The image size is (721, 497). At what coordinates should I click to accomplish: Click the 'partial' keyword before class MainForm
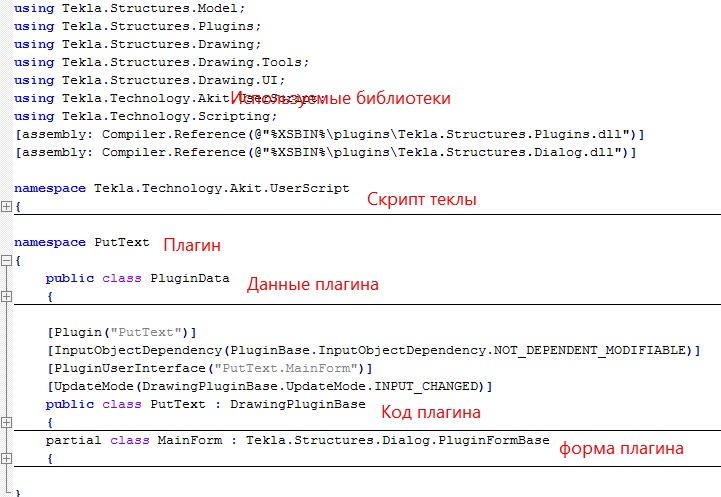point(74,440)
